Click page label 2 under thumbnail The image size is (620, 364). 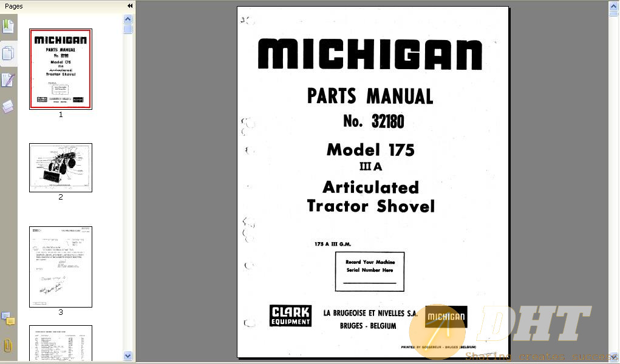pyautogui.click(x=61, y=197)
